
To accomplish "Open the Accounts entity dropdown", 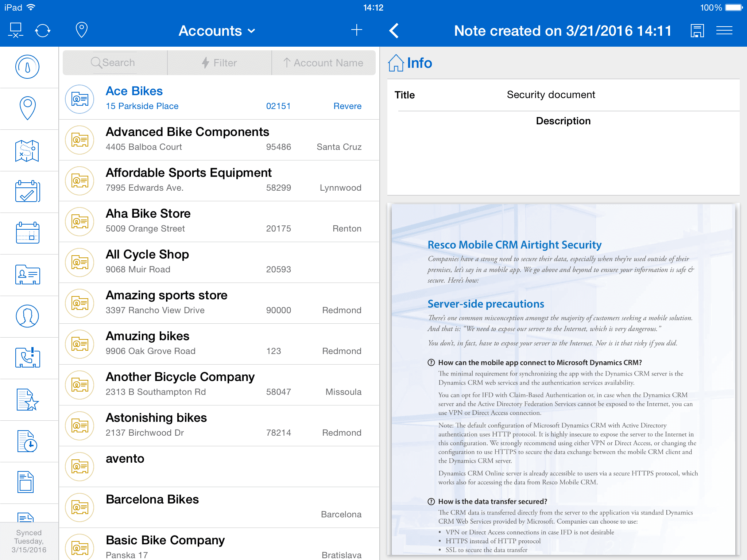I will tap(217, 31).
